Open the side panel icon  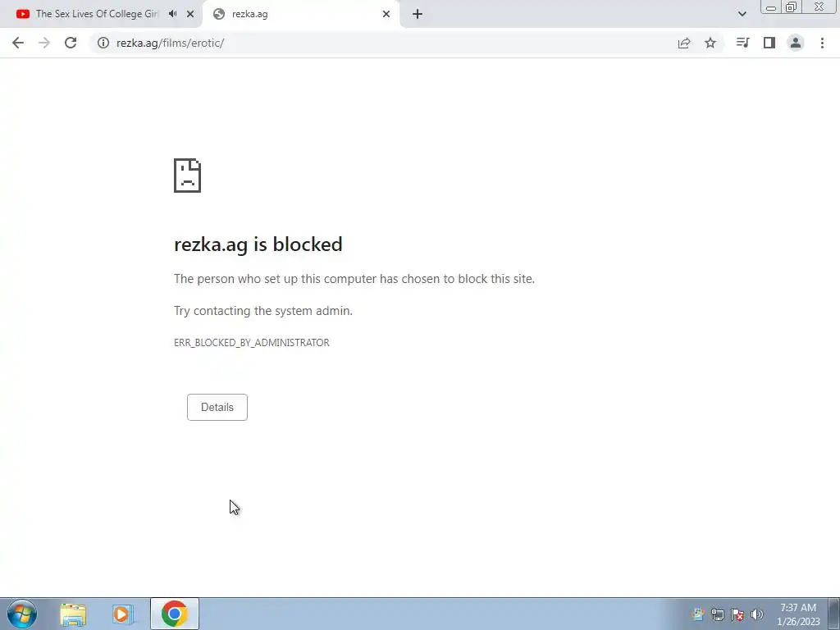[769, 43]
